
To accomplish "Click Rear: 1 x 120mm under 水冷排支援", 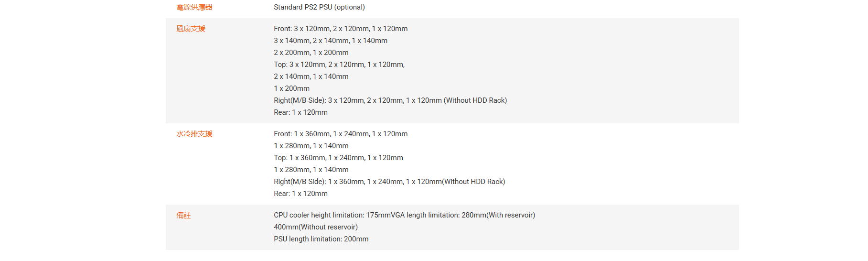I will (x=300, y=194).
